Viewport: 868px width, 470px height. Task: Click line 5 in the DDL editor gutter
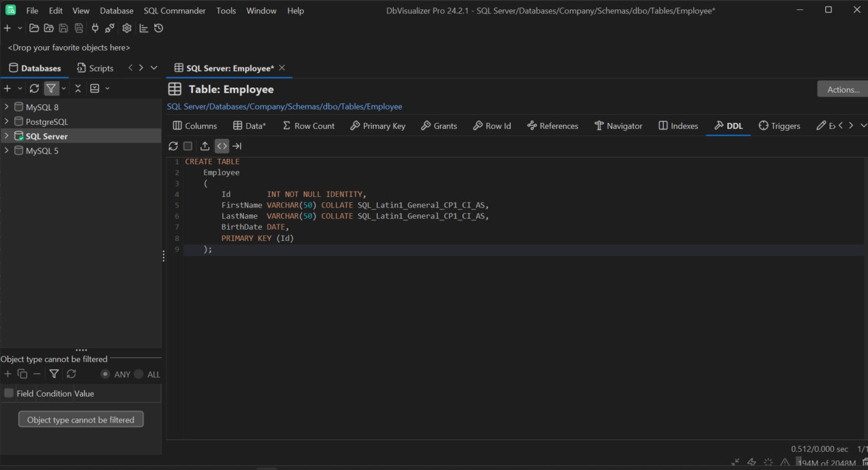(176, 205)
